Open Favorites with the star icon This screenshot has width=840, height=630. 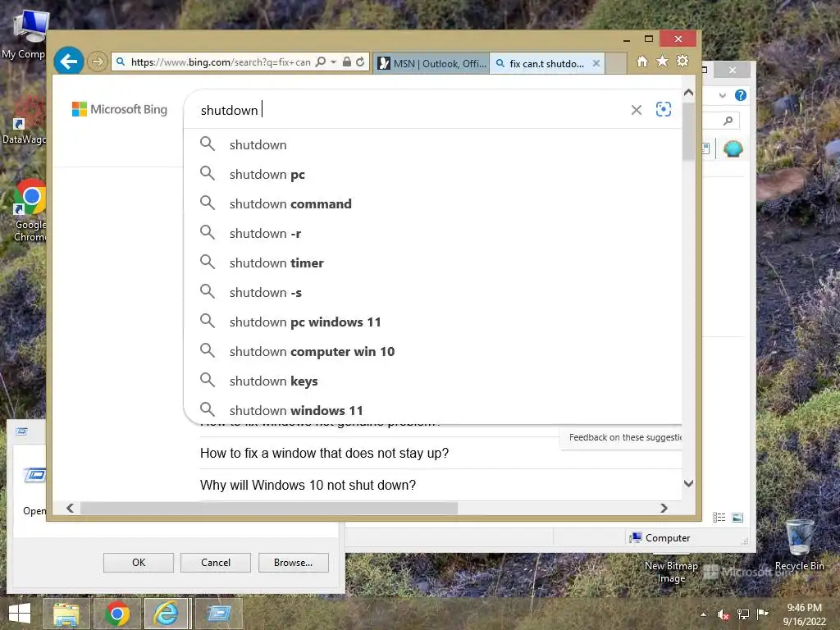[662, 62]
